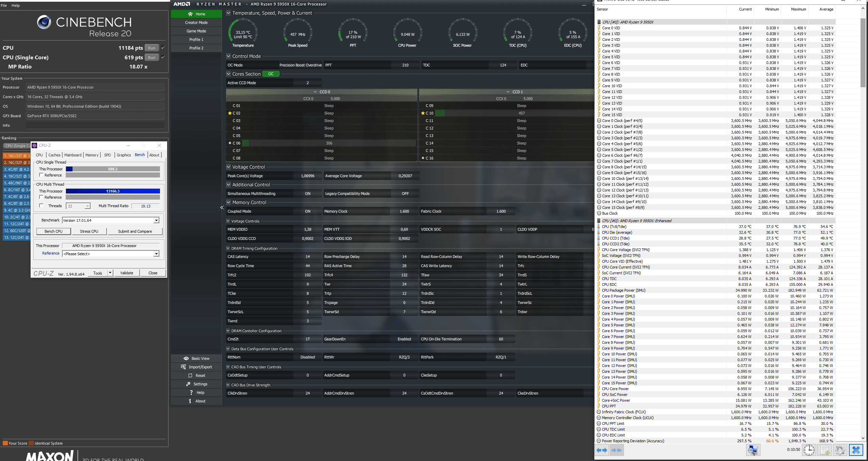Switch to the Memory tab in CPU-Z

coord(92,155)
